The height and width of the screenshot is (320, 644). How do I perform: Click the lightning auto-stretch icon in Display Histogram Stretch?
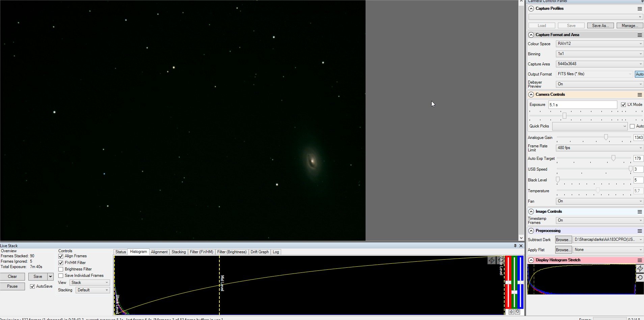click(x=640, y=269)
